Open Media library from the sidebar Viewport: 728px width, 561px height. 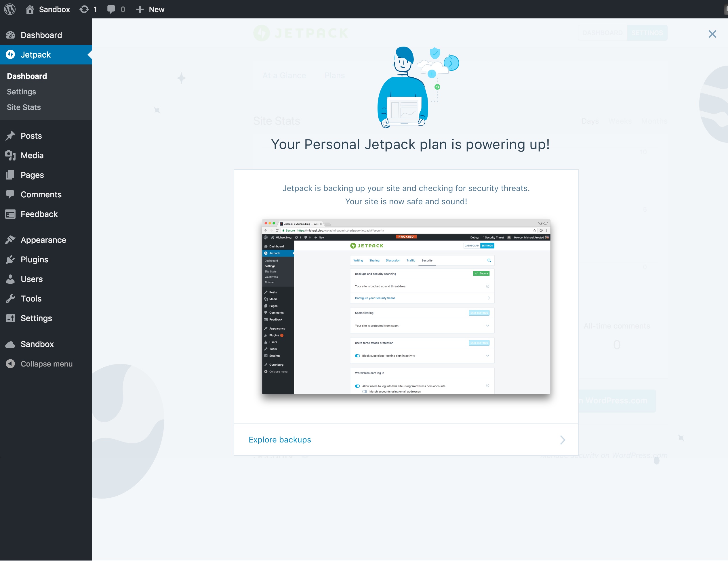pyautogui.click(x=32, y=155)
